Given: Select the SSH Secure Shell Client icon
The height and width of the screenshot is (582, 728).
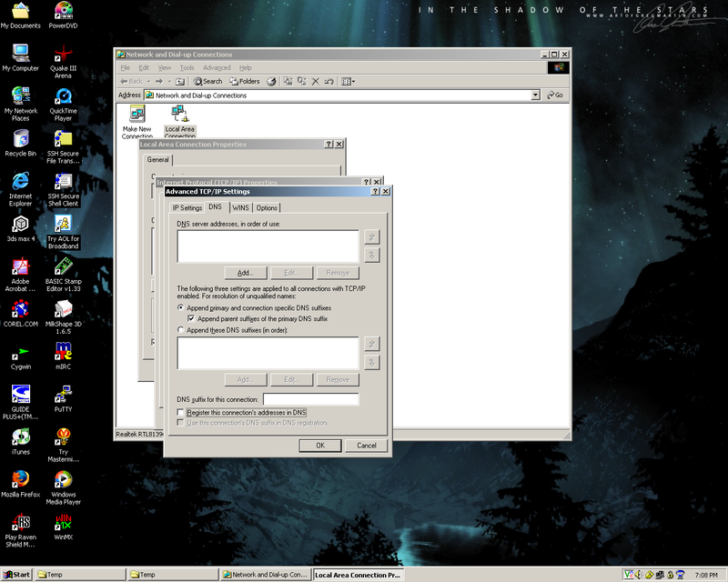Looking at the screenshot, I should [x=63, y=189].
